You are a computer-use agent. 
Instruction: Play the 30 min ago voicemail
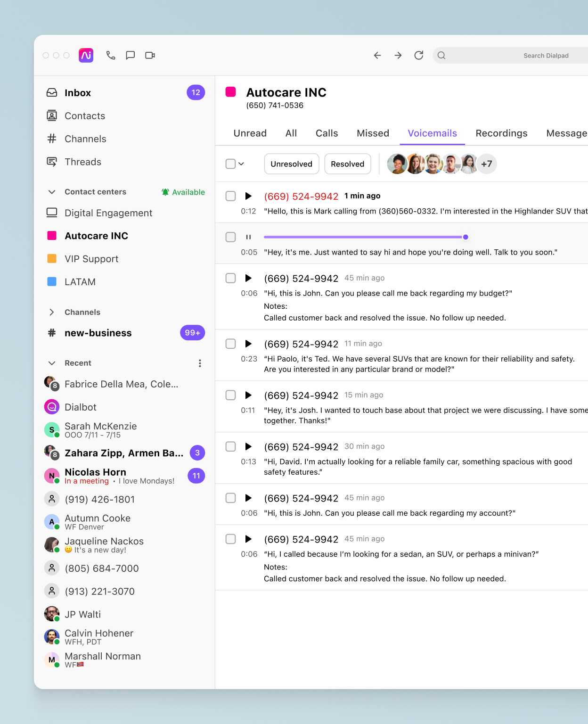(x=248, y=446)
